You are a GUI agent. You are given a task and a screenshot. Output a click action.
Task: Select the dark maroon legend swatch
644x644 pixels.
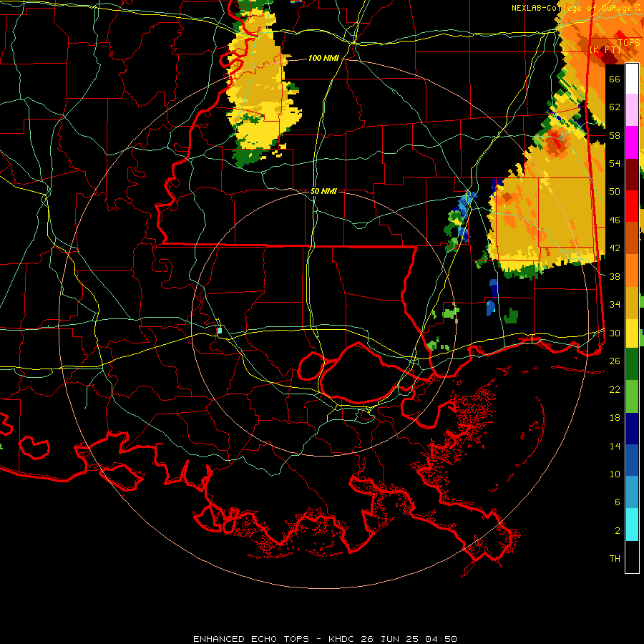(632, 174)
